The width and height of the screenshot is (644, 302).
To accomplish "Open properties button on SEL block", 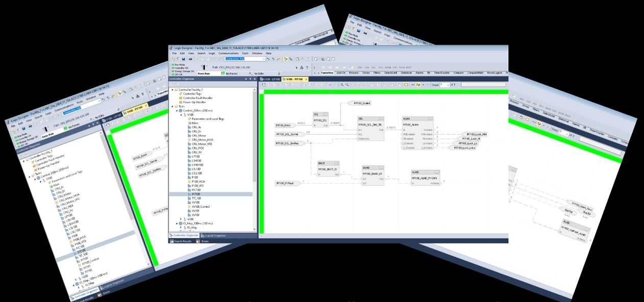I will (x=381, y=119).
